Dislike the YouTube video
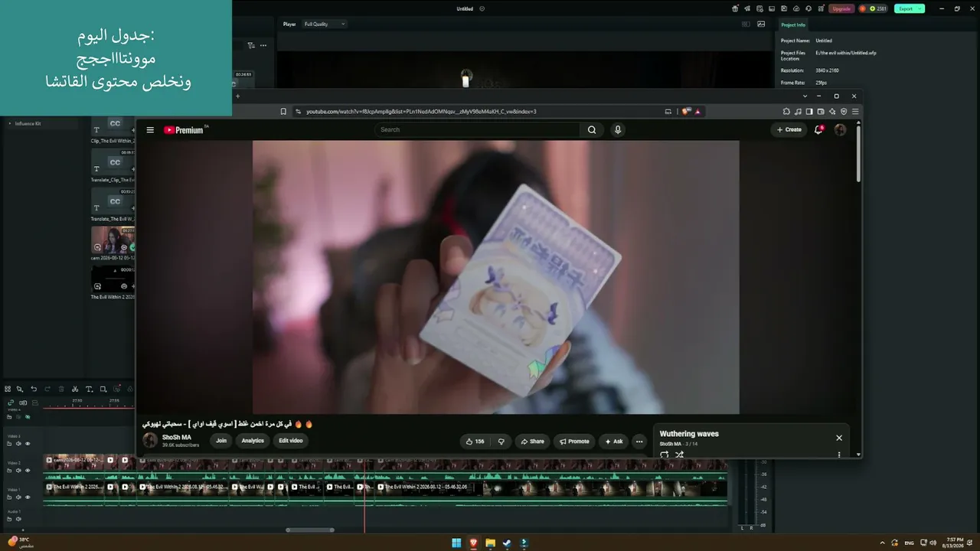This screenshot has width=980, height=551. click(501, 442)
